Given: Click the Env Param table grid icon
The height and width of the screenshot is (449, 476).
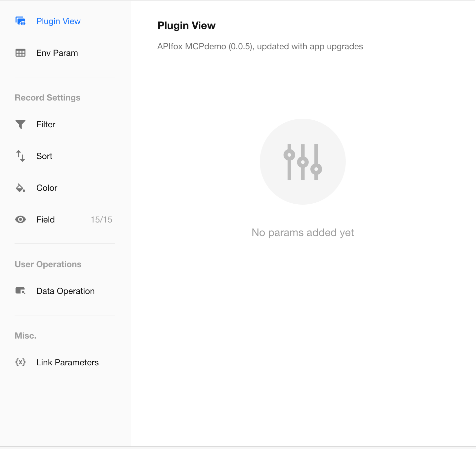Looking at the screenshot, I should pyautogui.click(x=20, y=53).
